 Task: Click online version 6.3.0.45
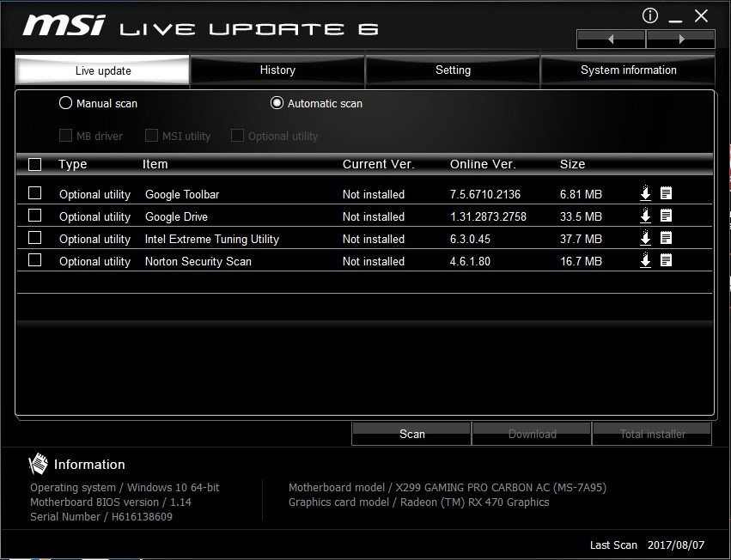470,239
